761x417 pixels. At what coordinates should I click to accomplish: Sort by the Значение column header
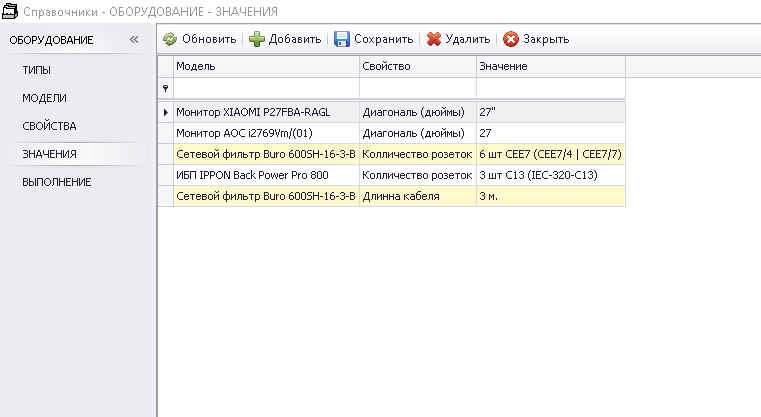[551, 67]
